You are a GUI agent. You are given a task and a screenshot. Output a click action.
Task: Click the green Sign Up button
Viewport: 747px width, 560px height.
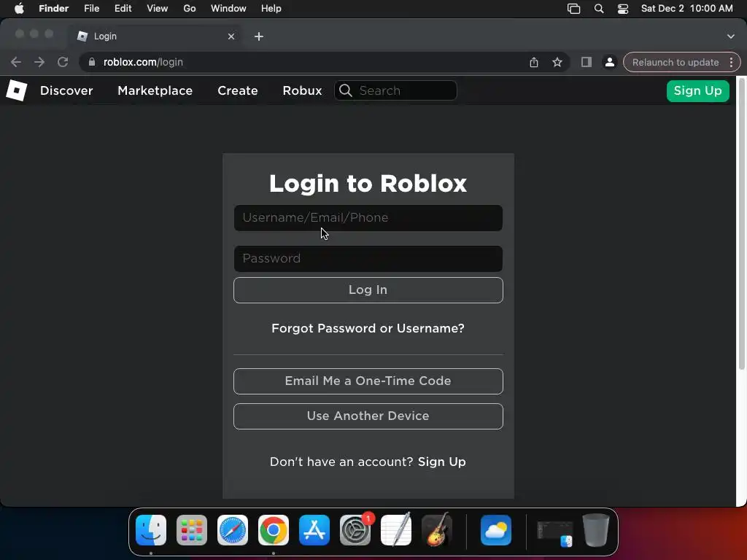pyautogui.click(x=698, y=91)
